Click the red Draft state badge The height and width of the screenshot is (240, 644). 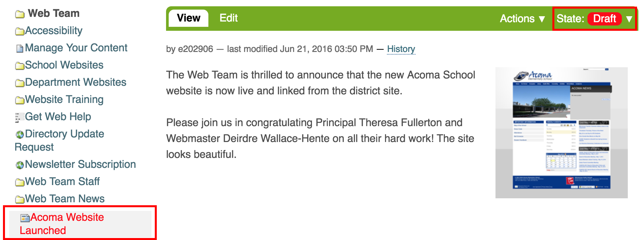pyautogui.click(x=604, y=19)
